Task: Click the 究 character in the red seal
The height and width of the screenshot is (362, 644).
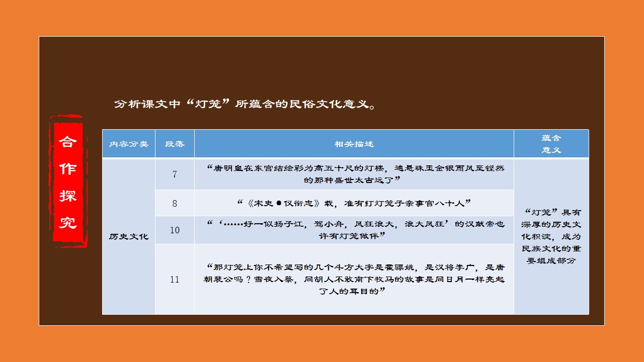Action: 68,221
